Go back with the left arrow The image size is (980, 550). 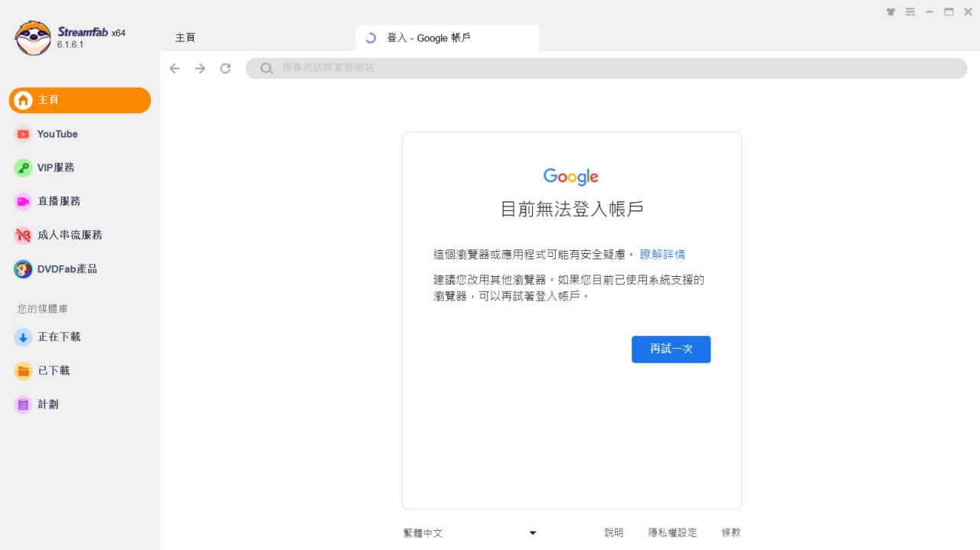(175, 68)
